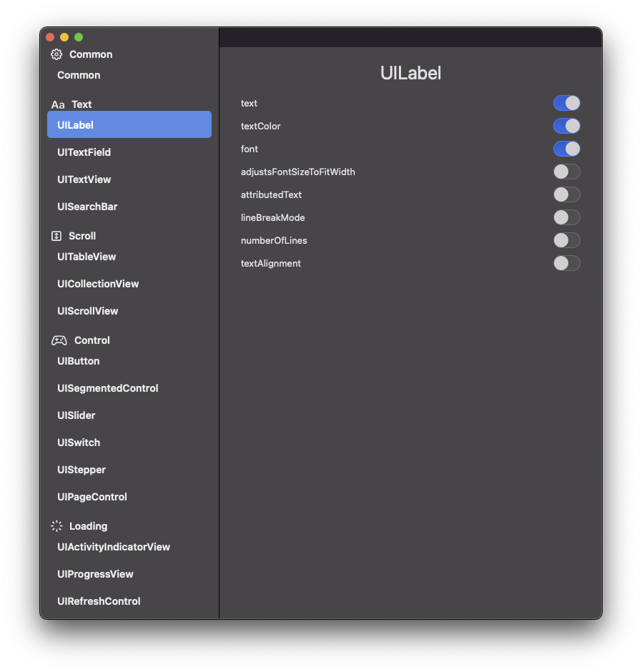Turn on the numberOfLines switch
Image resolution: width=642 pixels, height=672 pixels.
point(566,240)
